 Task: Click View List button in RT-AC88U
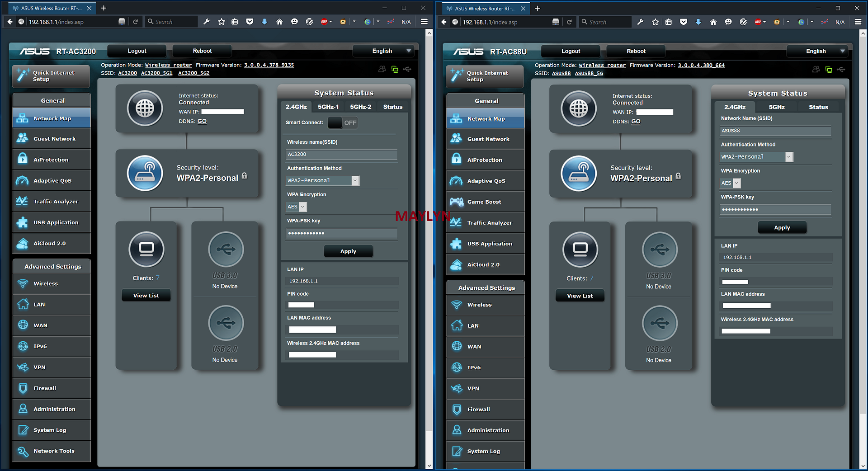point(580,296)
